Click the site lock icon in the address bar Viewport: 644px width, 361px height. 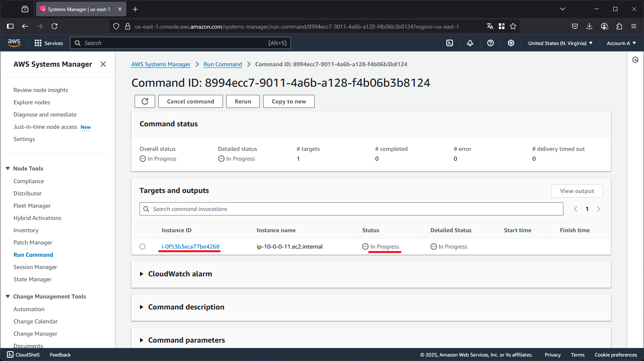pyautogui.click(x=128, y=26)
